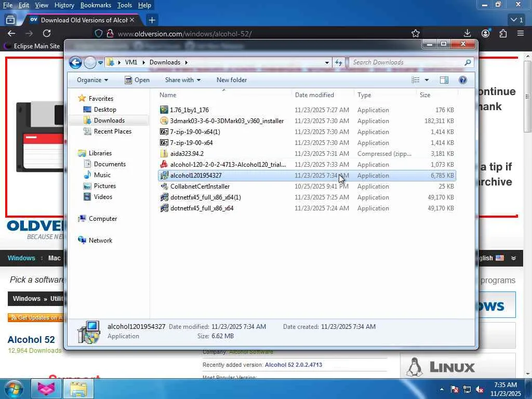
Task: Click VM1 in the address breadcrumb
Action: 131,62
